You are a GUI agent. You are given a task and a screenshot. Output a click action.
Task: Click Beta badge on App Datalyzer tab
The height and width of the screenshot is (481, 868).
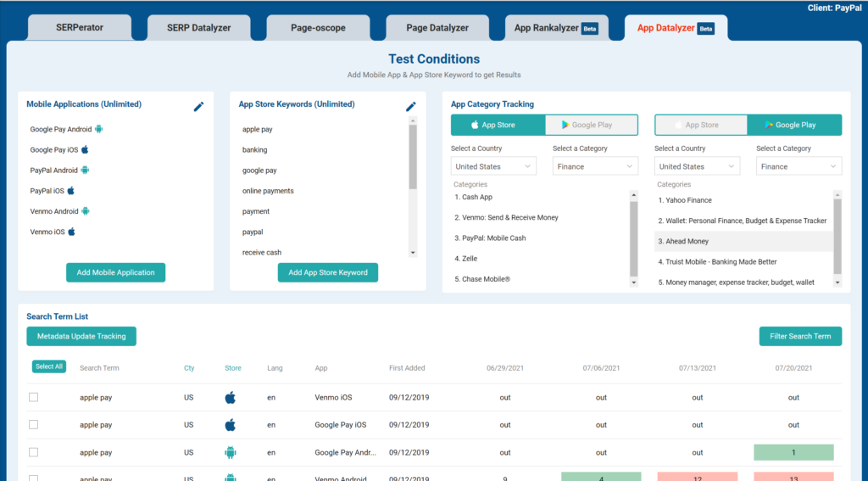click(x=706, y=29)
